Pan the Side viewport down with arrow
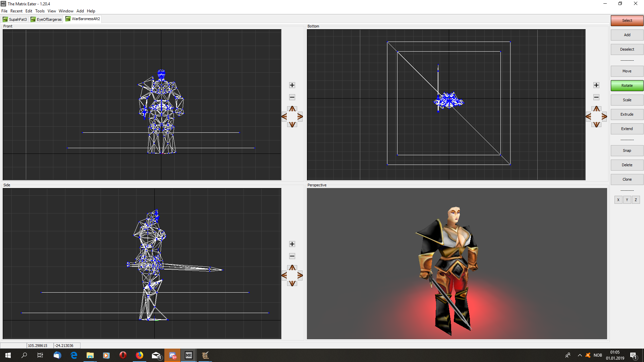This screenshot has height=362, width=644. (292, 284)
